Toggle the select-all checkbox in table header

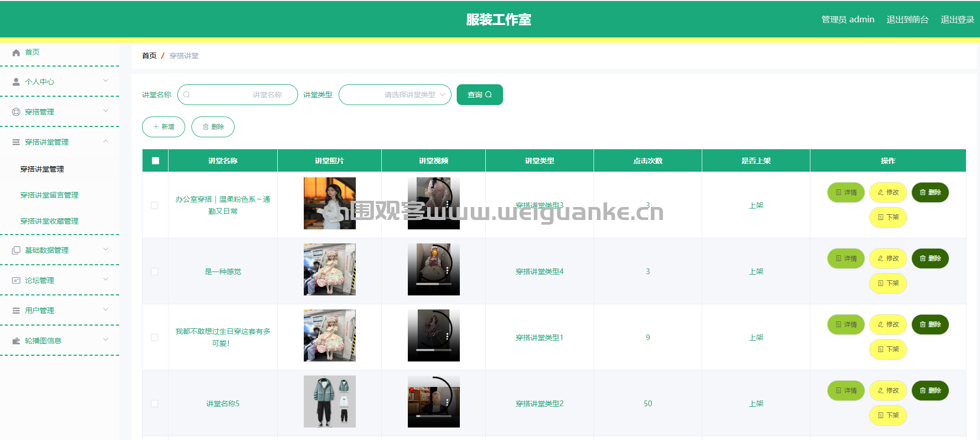tap(156, 161)
